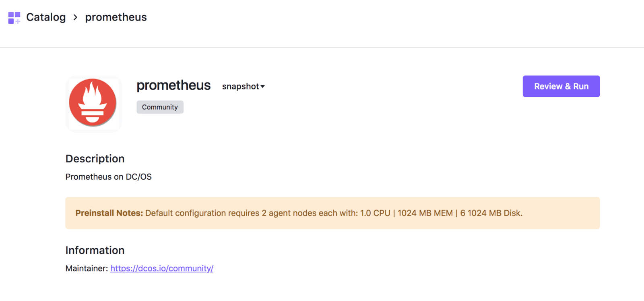The height and width of the screenshot is (301, 644).
Task: Select the prometheus breadcrumb item
Action: (x=116, y=17)
